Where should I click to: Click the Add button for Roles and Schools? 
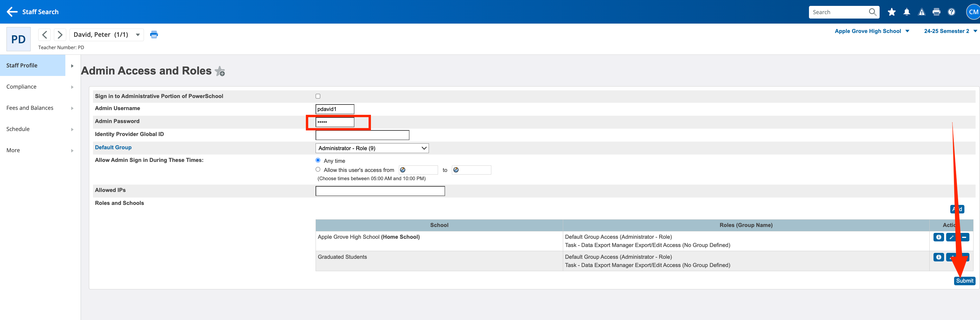tap(957, 209)
